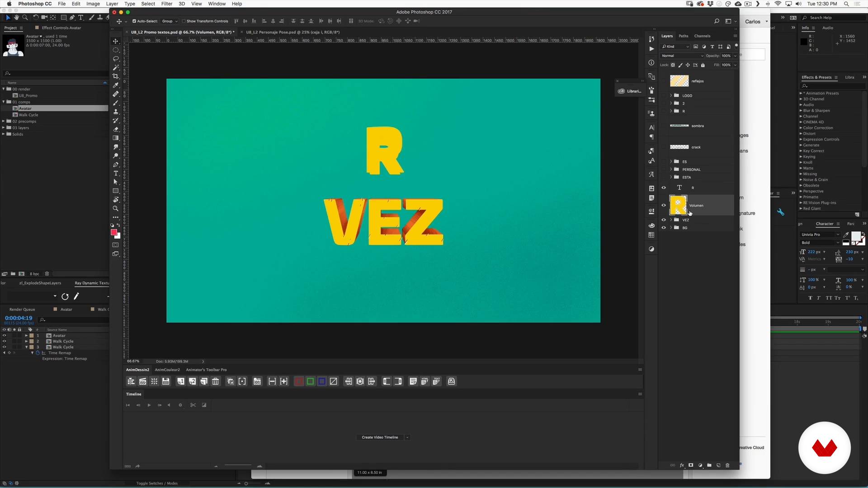
Task: Toggle Quick Mask mode icon
Action: (x=116, y=245)
